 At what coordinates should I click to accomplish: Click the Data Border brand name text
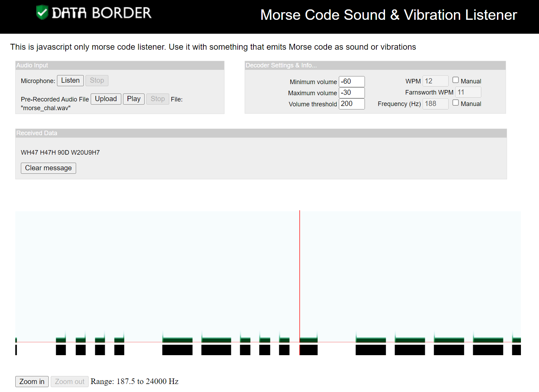[101, 13]
